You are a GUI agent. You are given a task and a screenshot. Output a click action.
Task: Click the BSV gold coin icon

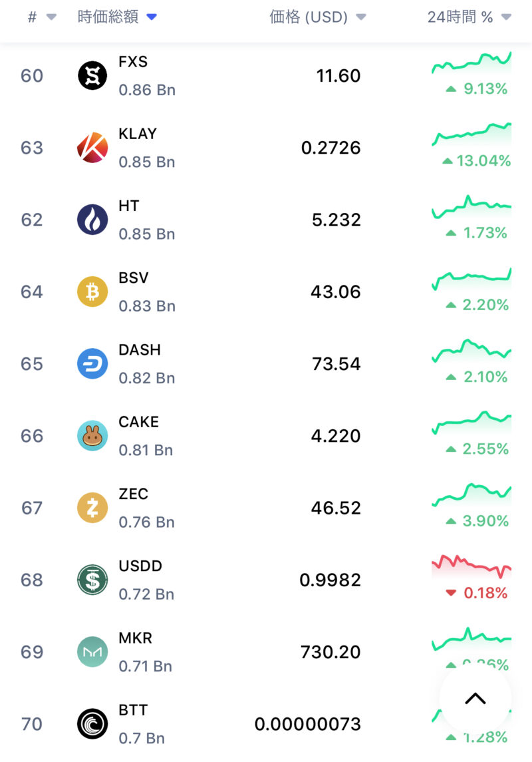[x=92, y=291]
